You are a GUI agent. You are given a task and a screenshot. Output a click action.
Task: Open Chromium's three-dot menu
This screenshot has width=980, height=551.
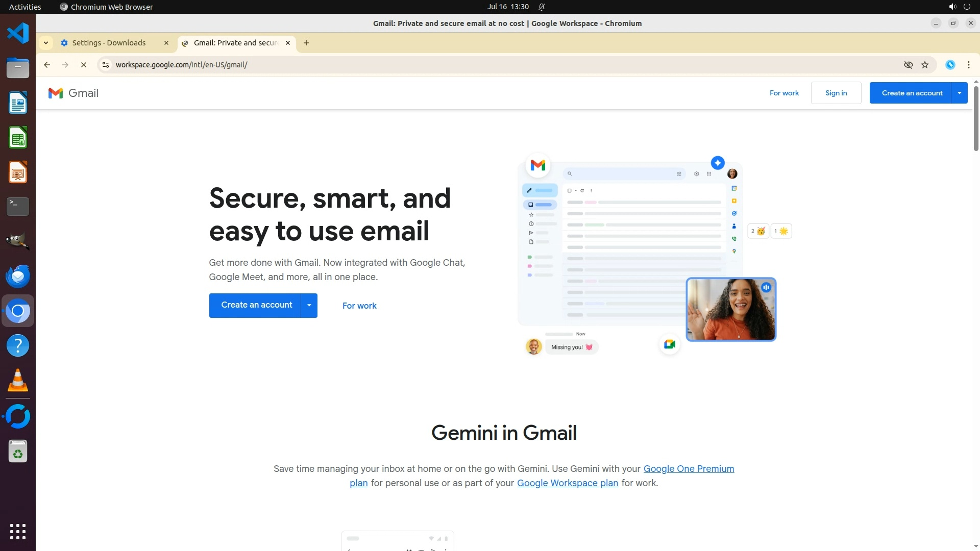(968, 65)
